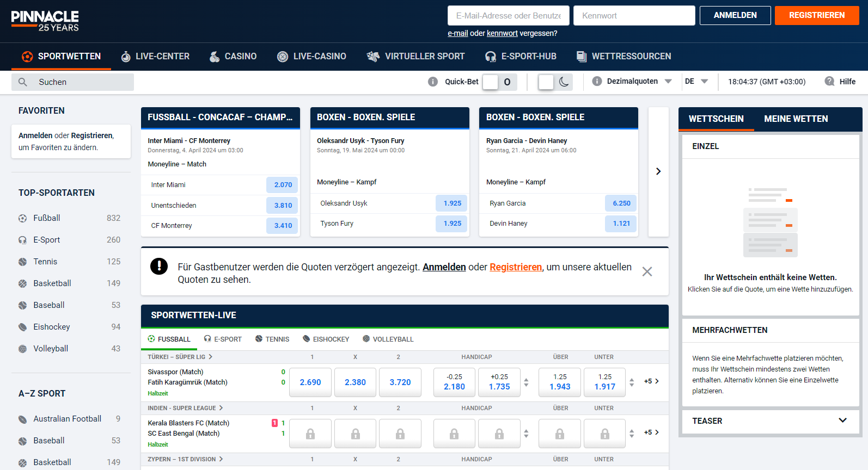Image resolution: width=868 pixels, height=470 pixels.
Task: Click the Tennis icon in Top-Sportarten
Action: point(22,262)
